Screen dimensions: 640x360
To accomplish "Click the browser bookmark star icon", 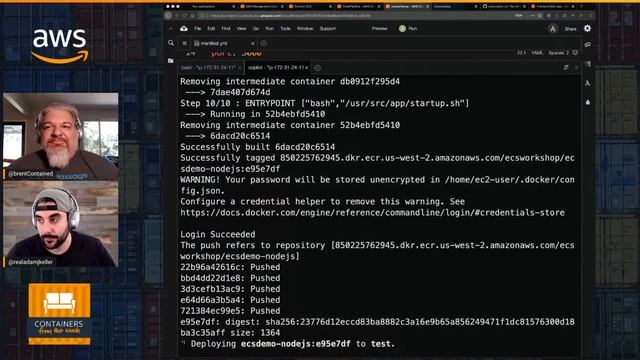I will [540, 16].
